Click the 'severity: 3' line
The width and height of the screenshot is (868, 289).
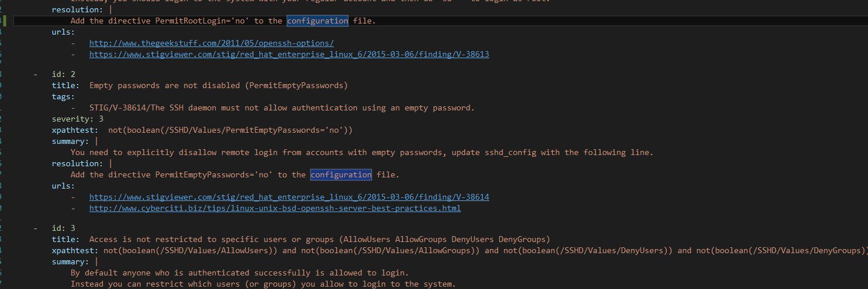click(78, 119)
